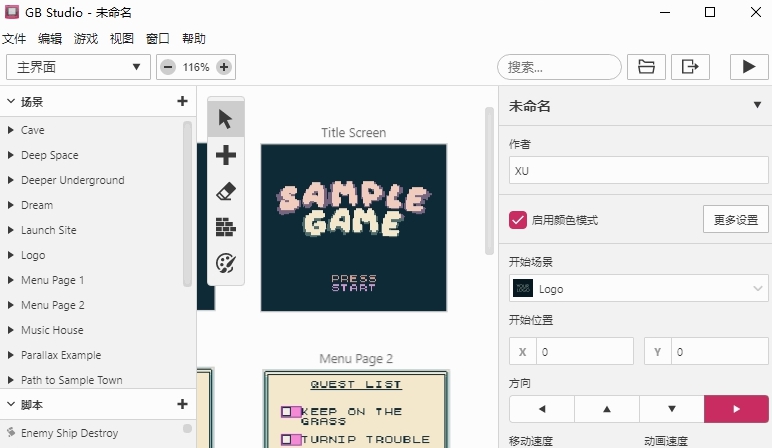
Task: Expand the Deep Space scene item
Action: pos(10,155)
